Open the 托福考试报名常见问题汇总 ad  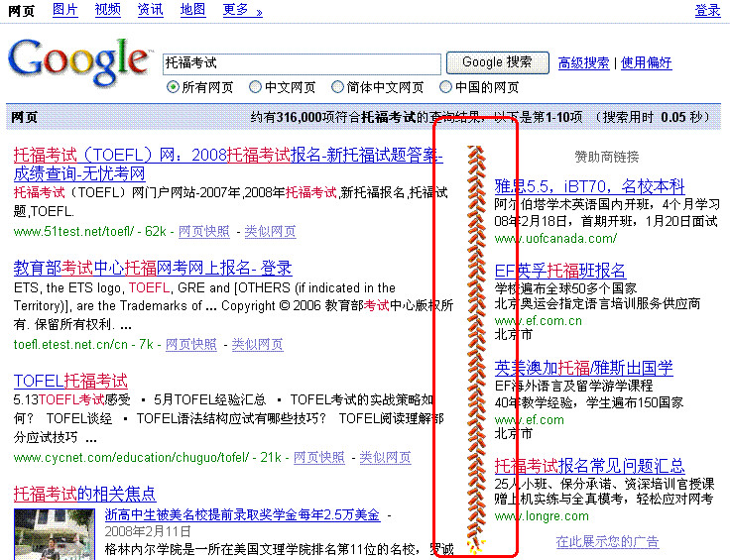click(589, 466)
